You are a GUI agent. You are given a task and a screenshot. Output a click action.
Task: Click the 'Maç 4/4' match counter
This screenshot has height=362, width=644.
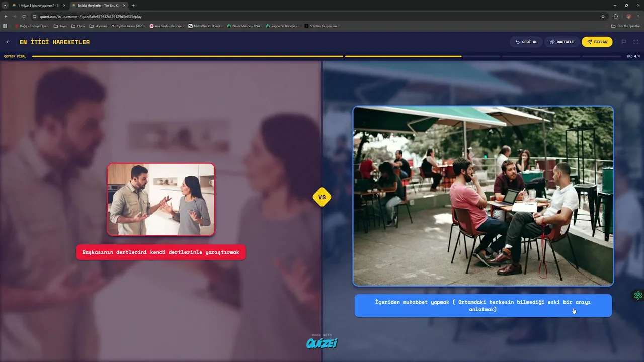[633, 56]
